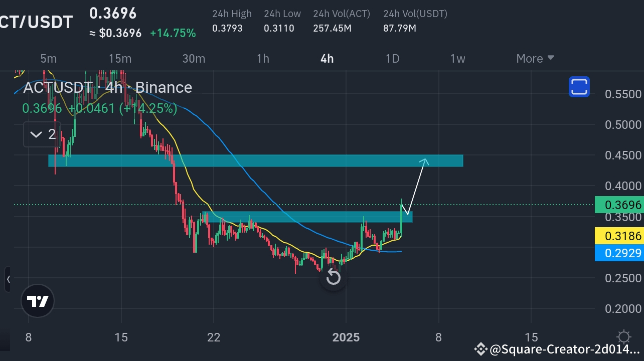Select the 30m interval

[194, 59]
